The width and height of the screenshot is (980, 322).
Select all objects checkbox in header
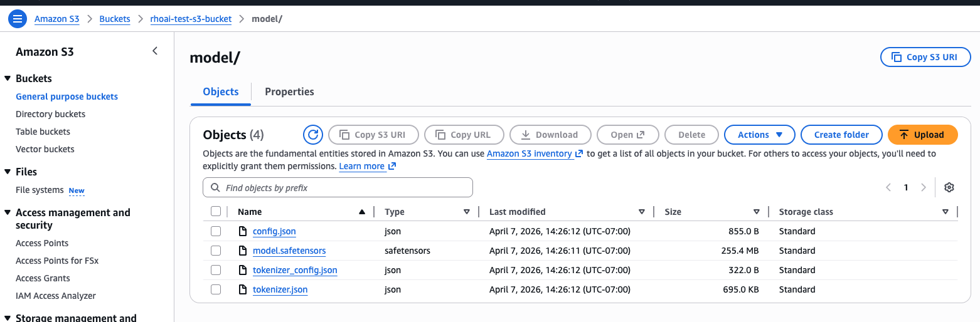point(216,212)
